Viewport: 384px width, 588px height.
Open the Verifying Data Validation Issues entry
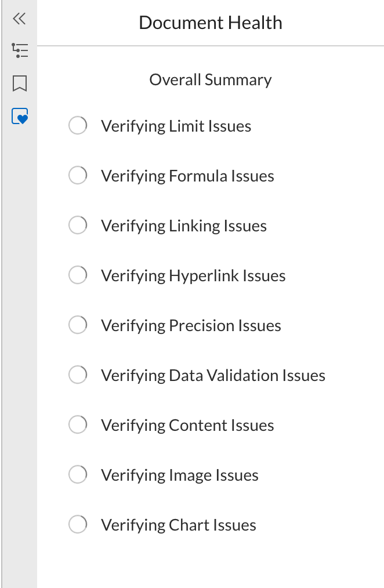click(x=213, y=376)
